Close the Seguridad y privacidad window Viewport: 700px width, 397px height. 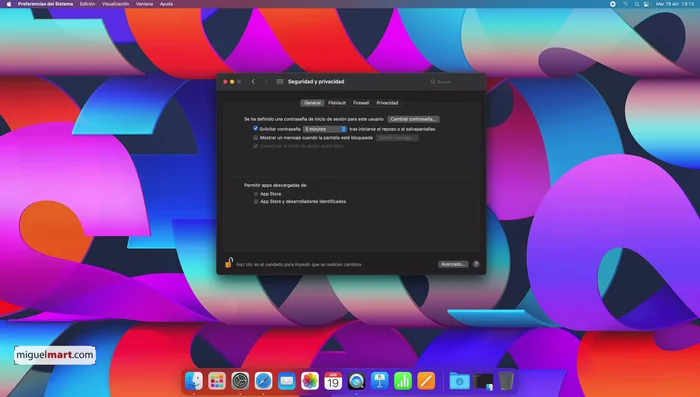pyautogui.click(x=225, y=82)
